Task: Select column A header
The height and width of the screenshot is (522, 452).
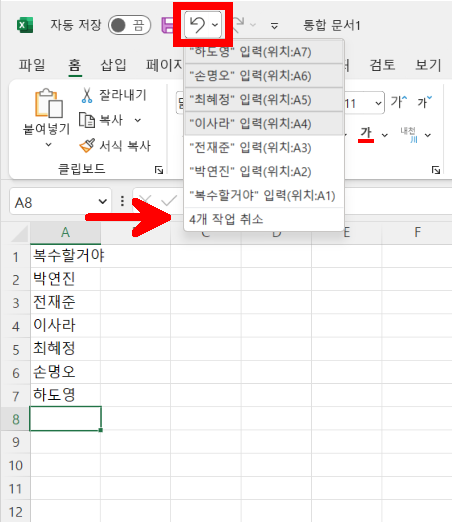Action: (x=66, y=232)
